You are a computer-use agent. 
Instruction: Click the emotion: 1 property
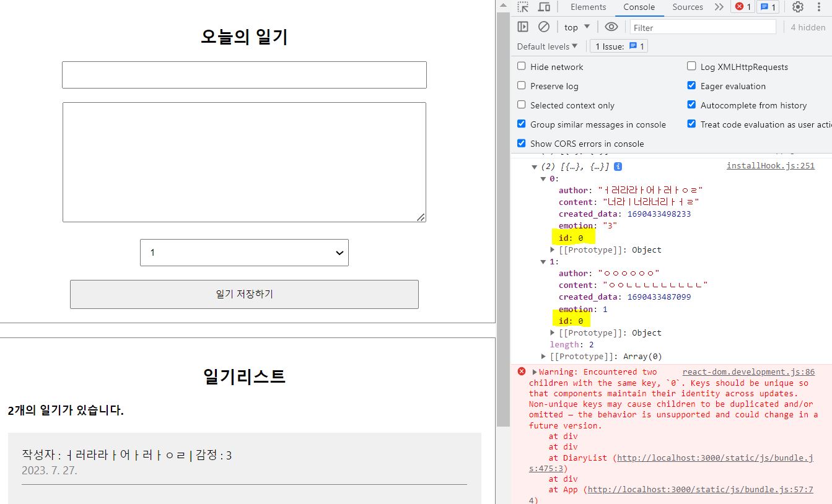(583, 309)
